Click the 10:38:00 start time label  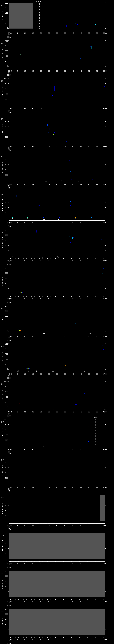click(x=9, y=71)
